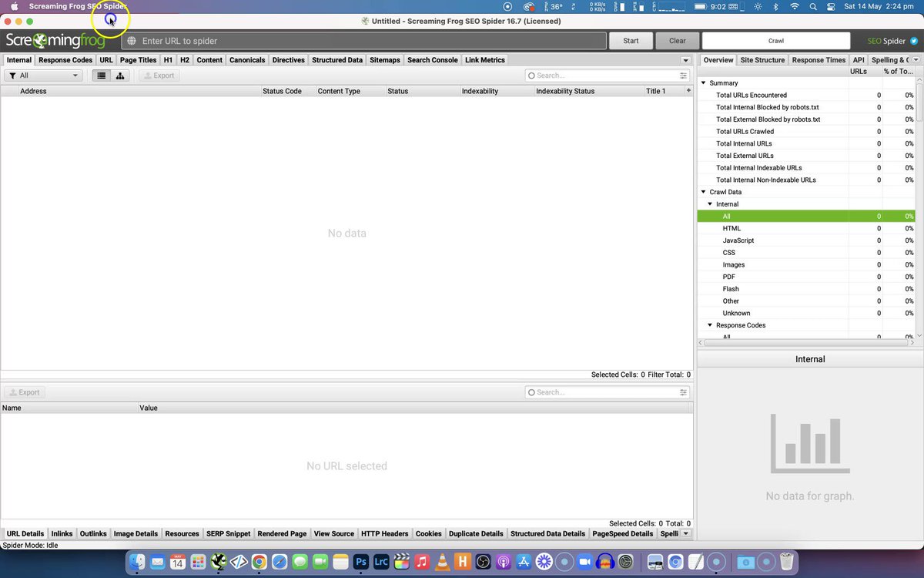Open the 'All' filter dropdown
Viewport: 924px width, 578px height.
click(x=43, y=76)
